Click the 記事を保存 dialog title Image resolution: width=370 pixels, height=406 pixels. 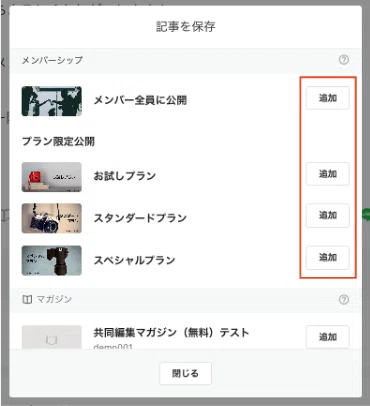pos(186,27)
